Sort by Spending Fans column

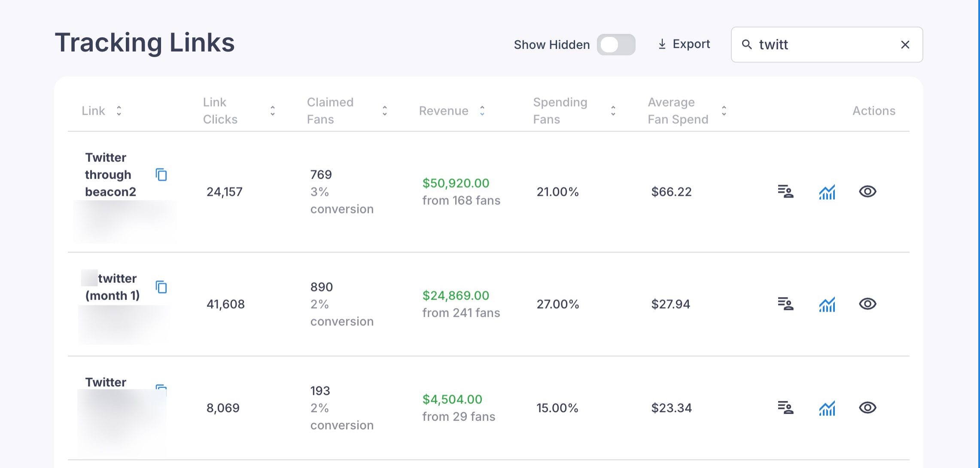(613, 111)
